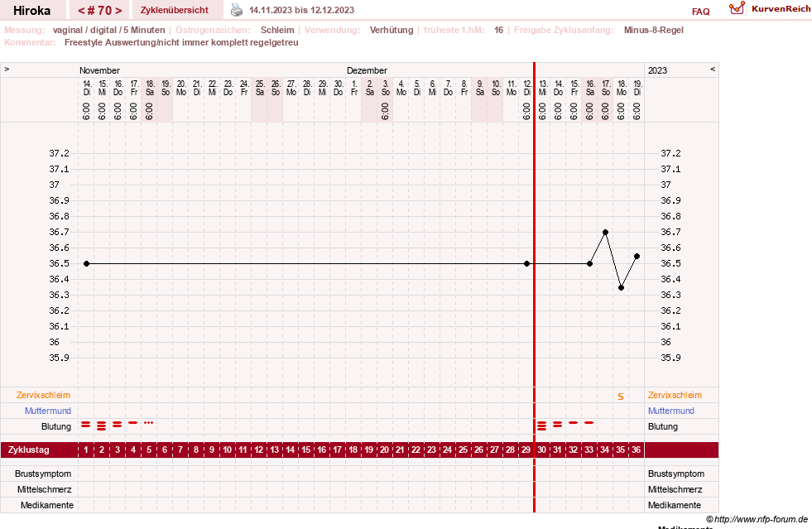
Task: Click the Minus-8-Regel value
Action: 654,30
